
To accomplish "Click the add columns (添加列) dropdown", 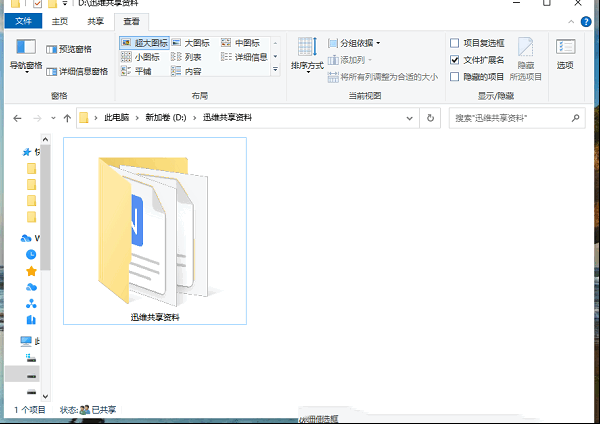I will 350,60.
